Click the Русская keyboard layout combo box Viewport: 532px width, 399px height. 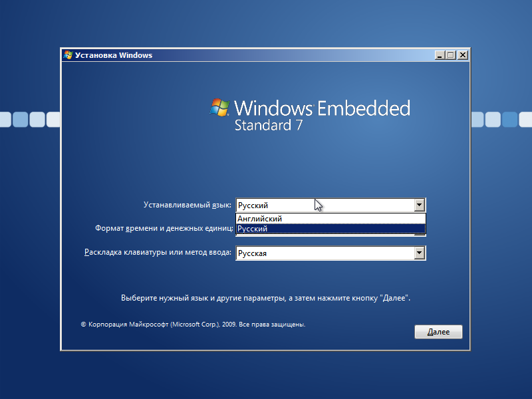point(331,253)
